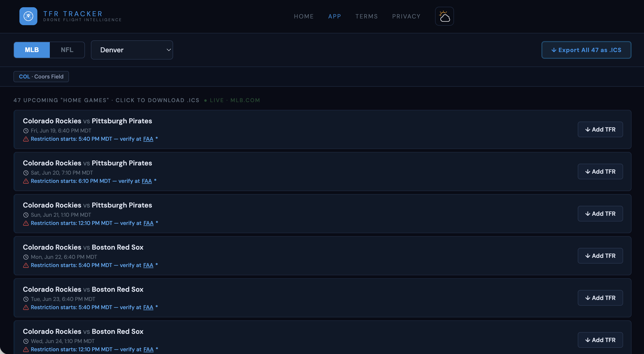Viewport: 644px width, 354px height.
Task: Click the clock icon beside Sat, Jun 20
Action: [x=26, y=173]
